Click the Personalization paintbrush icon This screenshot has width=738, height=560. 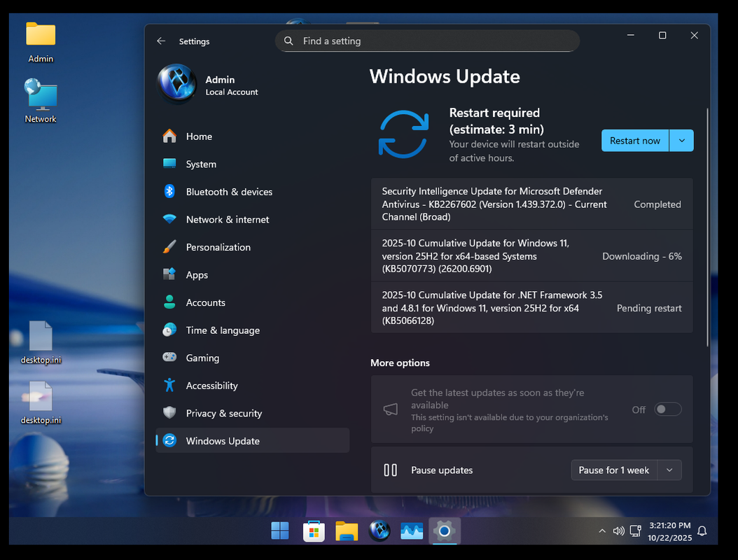(169, 246)
